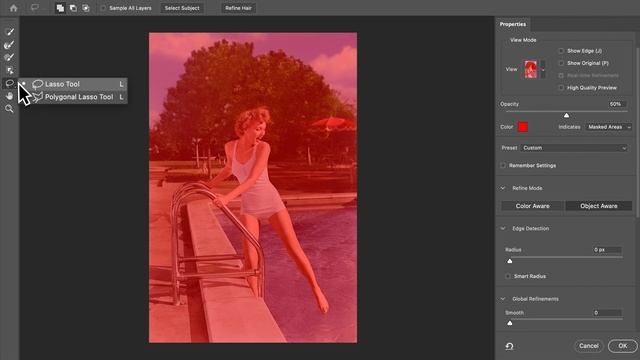This screenshot has width=640, height=360.
Task: Collapse the Refine Mode section
Action: (x=503, y=188)
